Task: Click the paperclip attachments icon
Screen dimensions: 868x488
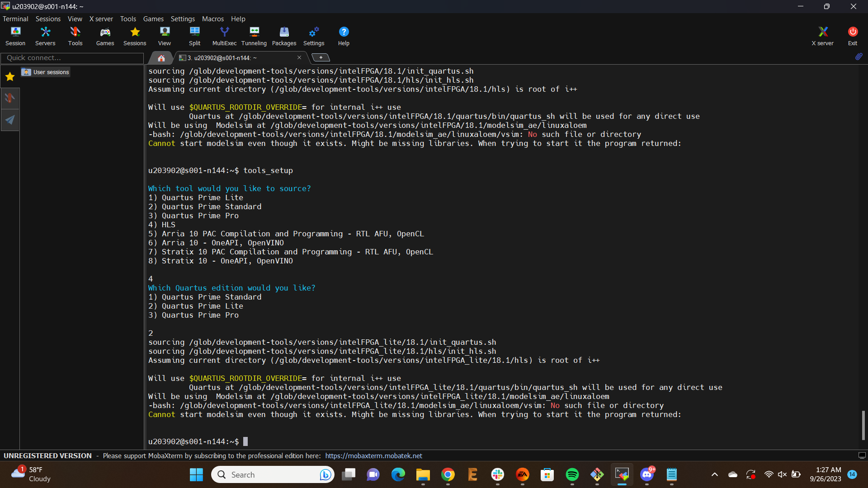Action: click(x=859, y=57)
